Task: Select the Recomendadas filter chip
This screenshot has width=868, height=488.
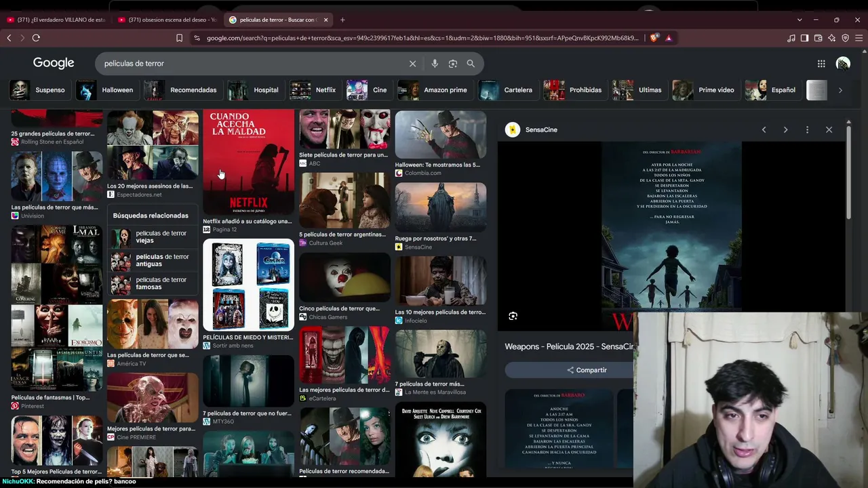Action: 182,90
